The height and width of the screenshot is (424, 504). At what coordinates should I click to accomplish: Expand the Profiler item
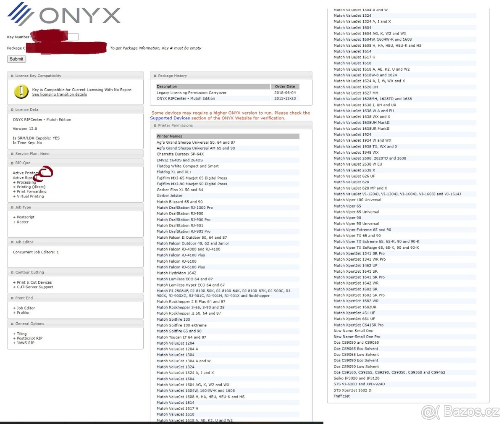coord(21,313)
